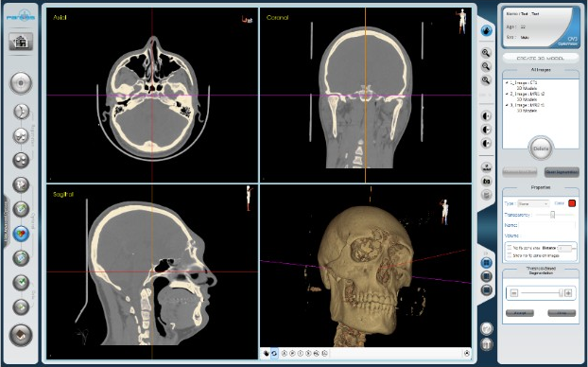588x367 pixels.
Task: Click the disc icon in left sidebar
Action: [x=21, y=83]
